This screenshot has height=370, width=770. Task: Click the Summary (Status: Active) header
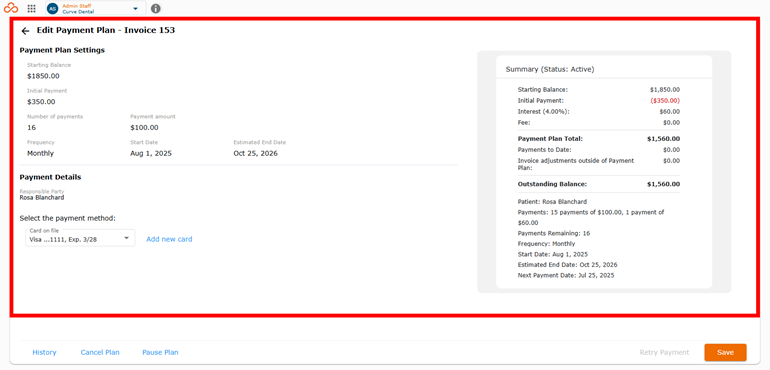click(x=550, y=69)
